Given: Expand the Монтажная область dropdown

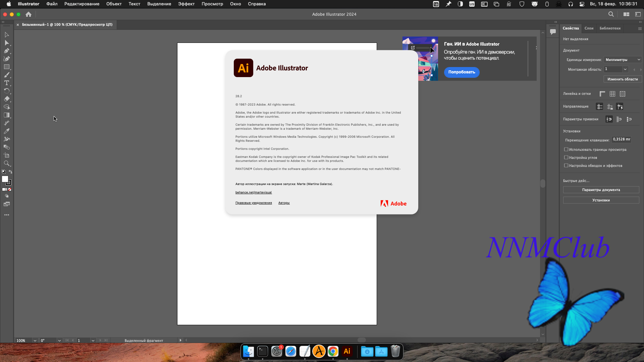Looking at the screenshot, I should point(625,69).
